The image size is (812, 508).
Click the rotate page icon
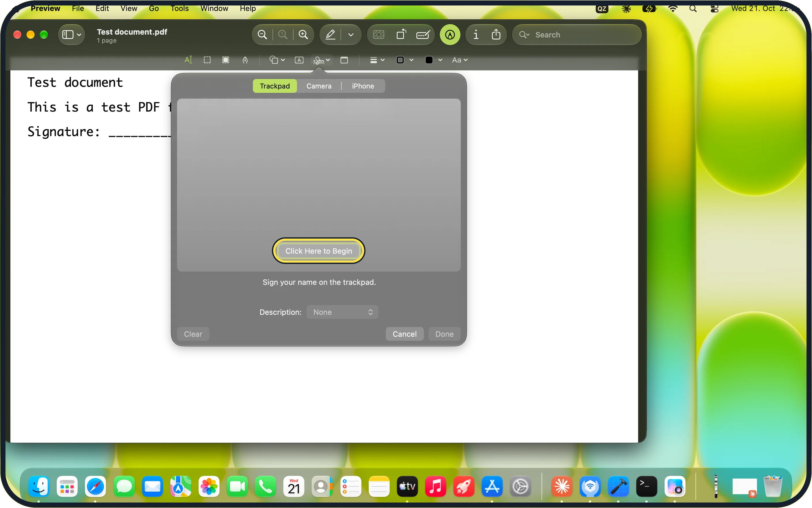click(x=401, y=35)
